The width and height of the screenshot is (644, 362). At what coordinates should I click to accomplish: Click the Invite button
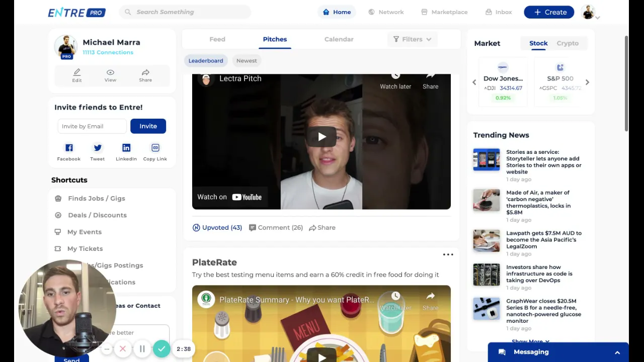[148, 126]
